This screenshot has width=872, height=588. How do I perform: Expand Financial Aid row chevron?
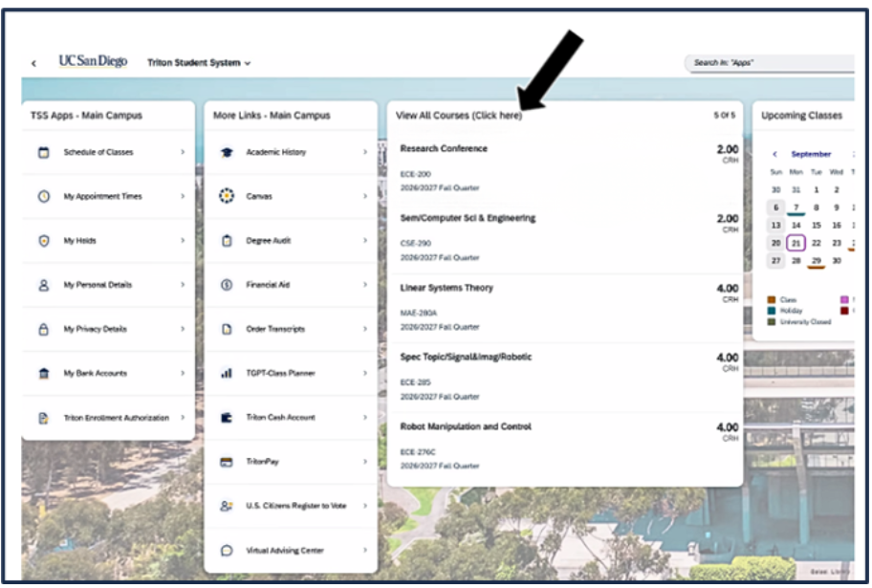pyautogui.click(x=365, y=285)
